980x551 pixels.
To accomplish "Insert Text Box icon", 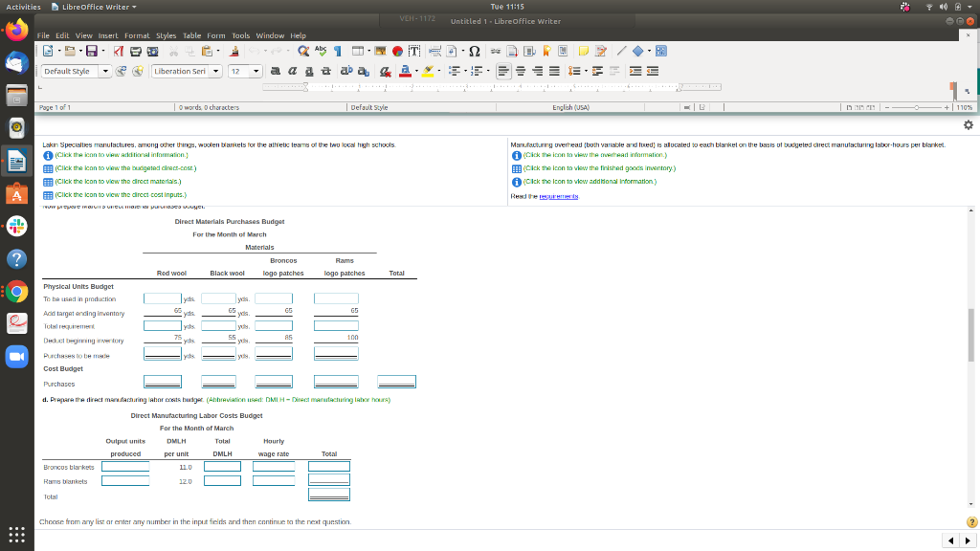I will click(413, 52).
